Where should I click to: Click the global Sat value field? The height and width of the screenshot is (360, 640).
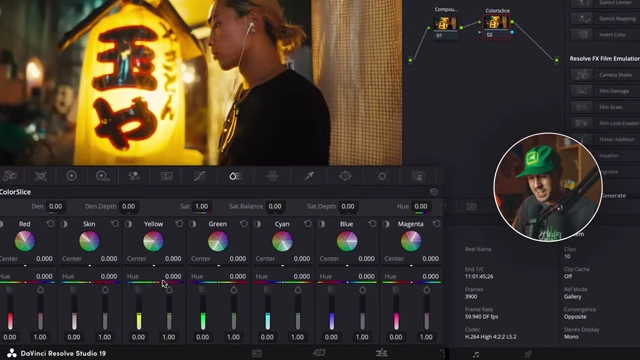tap(201, 207)
